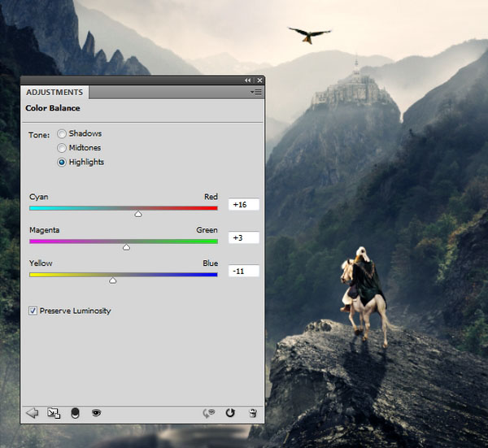Click the Yellow-Blue value field showing -11
Viewport: 488px width, 448px height.
click(x=244, y=271)
